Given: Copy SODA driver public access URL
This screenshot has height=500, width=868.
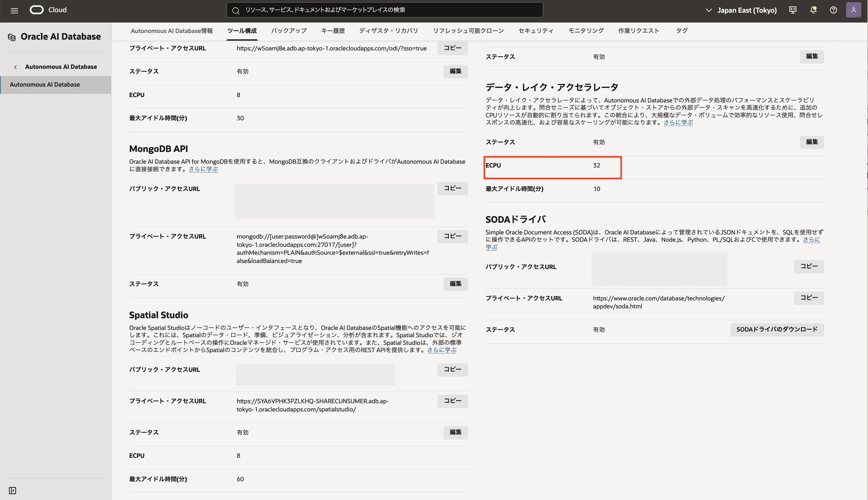Looking at the screenshot, I should pyautogui.click(x=809, y=266).
